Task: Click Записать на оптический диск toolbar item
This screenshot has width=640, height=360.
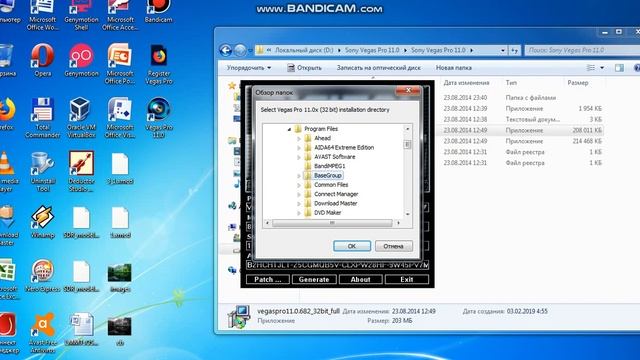Action: (x=378, y=68)
